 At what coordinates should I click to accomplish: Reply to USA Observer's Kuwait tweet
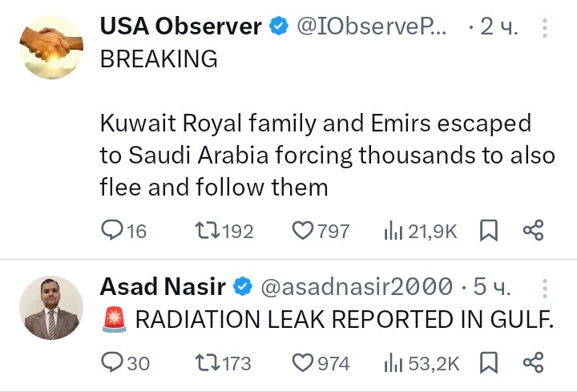(113, 232)
